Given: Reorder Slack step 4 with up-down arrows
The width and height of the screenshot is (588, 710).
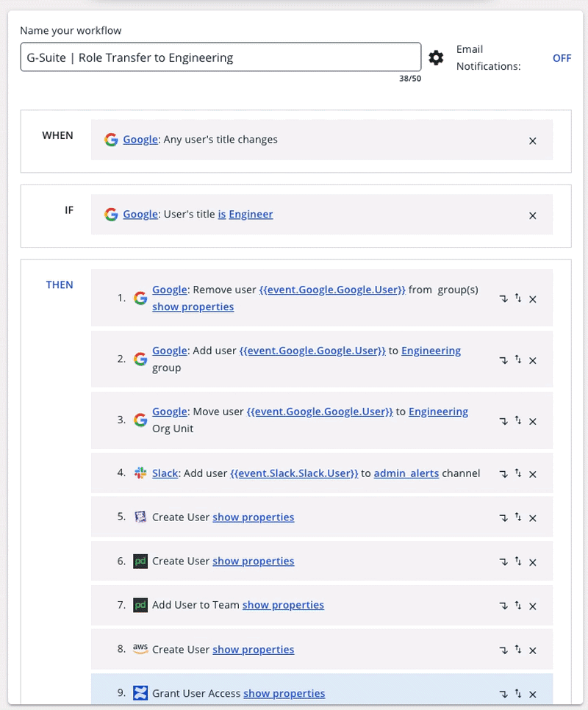Looking at the screenshot, I should click(518, 473).
